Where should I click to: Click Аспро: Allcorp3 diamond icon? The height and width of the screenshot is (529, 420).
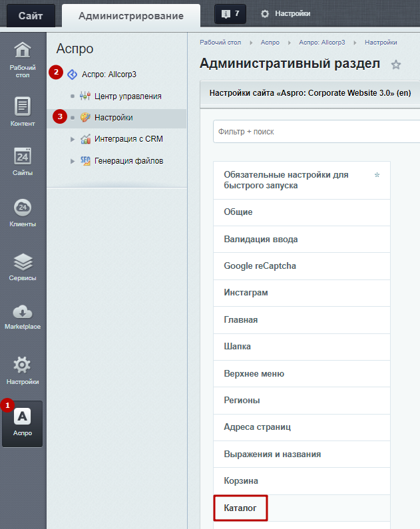pyautogui.click(x=72, y=75)
